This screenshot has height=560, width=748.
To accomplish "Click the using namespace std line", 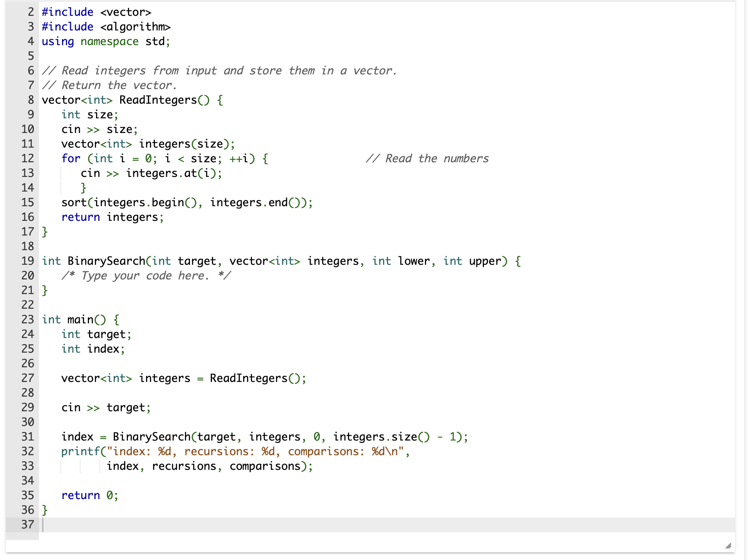I will 106,41.
